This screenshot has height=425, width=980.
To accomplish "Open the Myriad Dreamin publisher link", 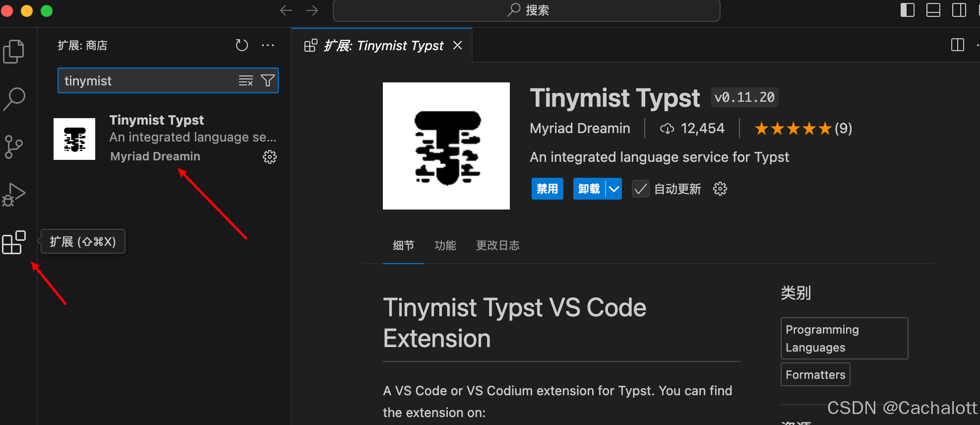I will (x=580, y=128).
